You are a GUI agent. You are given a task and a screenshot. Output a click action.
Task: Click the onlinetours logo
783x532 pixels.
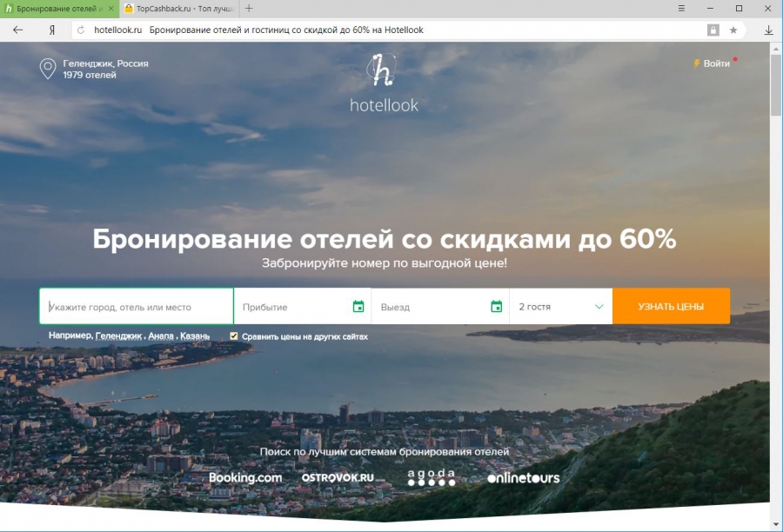pos(524,477)
